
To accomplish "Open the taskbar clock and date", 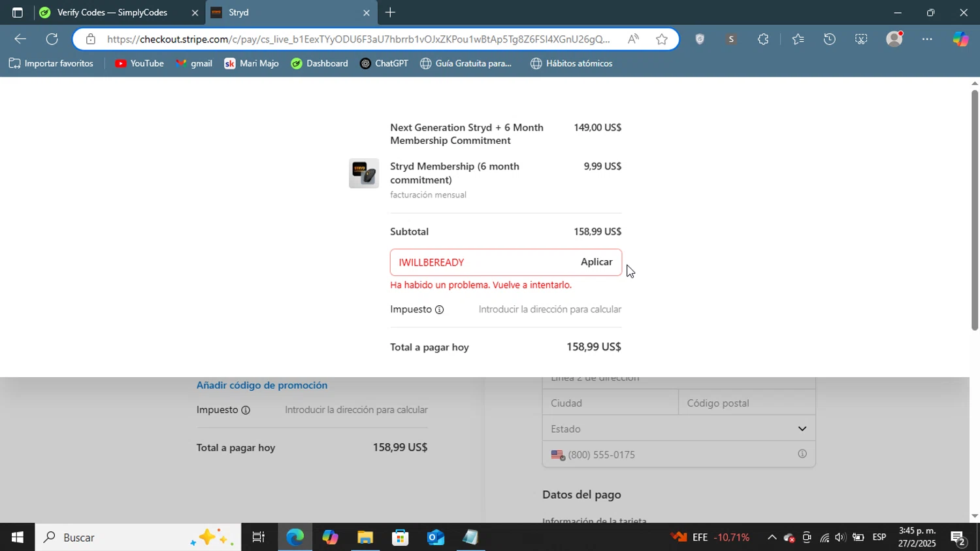I will pos(917,537).
